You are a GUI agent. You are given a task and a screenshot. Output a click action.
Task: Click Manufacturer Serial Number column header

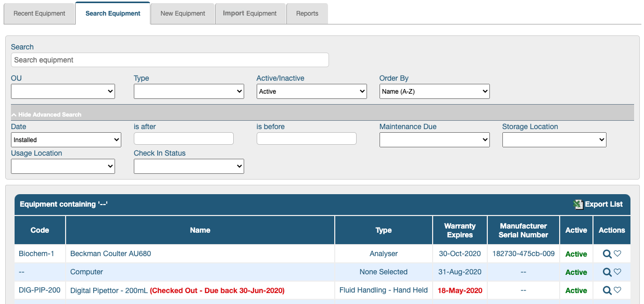click(x=523, y=230)
